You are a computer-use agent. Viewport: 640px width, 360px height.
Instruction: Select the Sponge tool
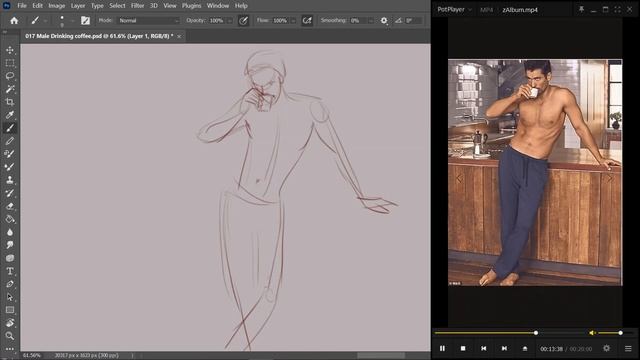[x=10, y=258]
